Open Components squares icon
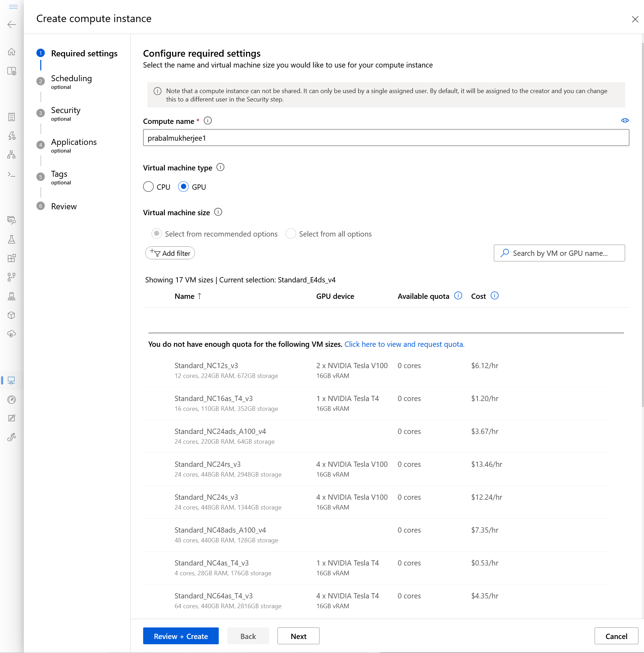Viewport: 644px width, 653px height. click(12, 258)
